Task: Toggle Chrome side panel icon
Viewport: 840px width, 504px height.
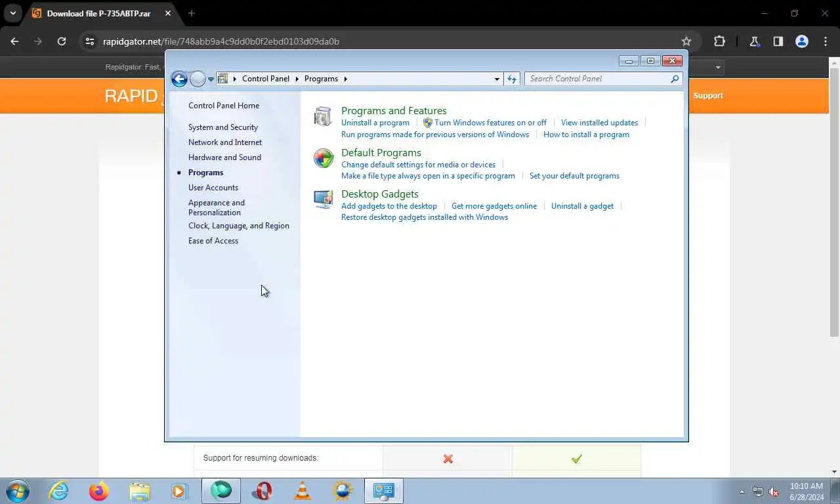Action: [778, 41]
